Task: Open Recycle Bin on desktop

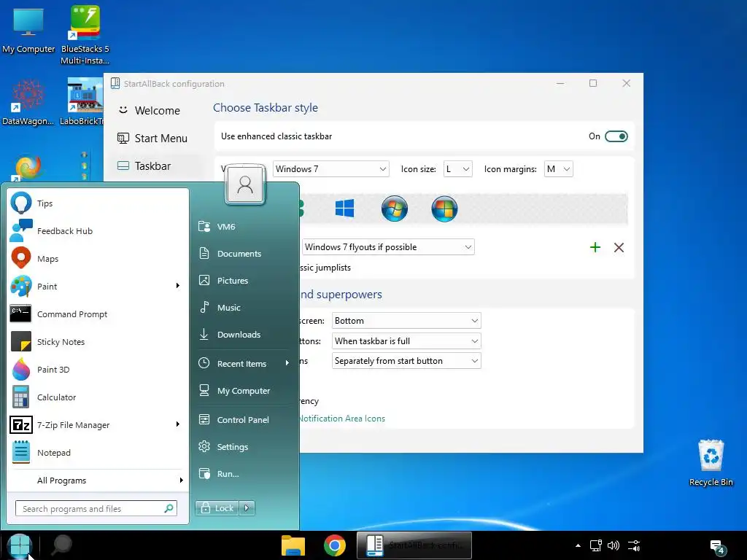Action: tap(711, 463)
